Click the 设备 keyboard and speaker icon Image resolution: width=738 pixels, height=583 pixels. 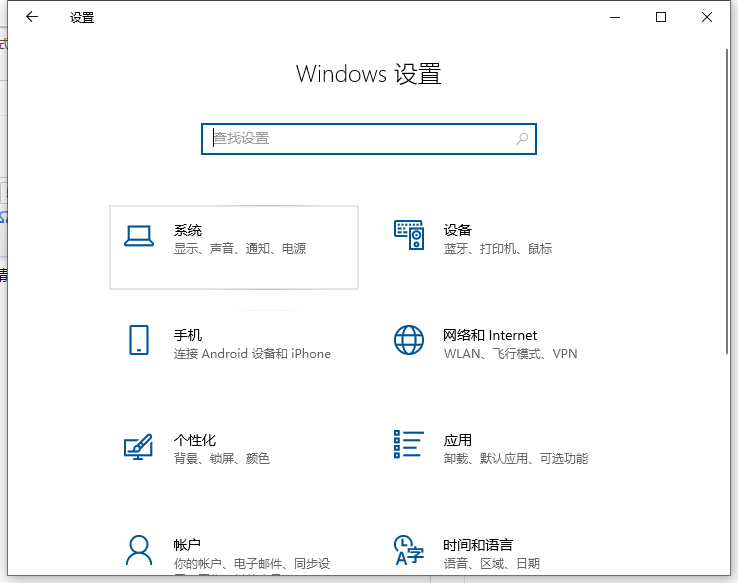(x=409, y=235)
